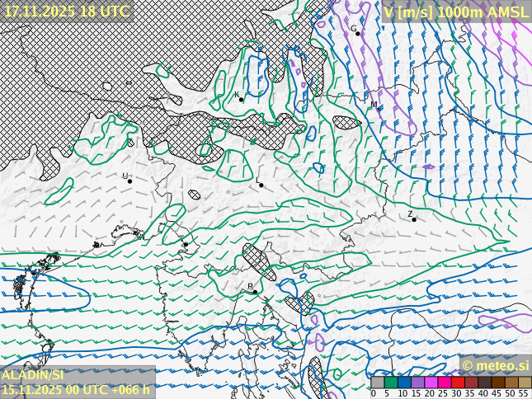The image size is (532, 399).
Task: Click the 17.11.2025 18 UTC timestamp
Action: click(x=67, y=11)
